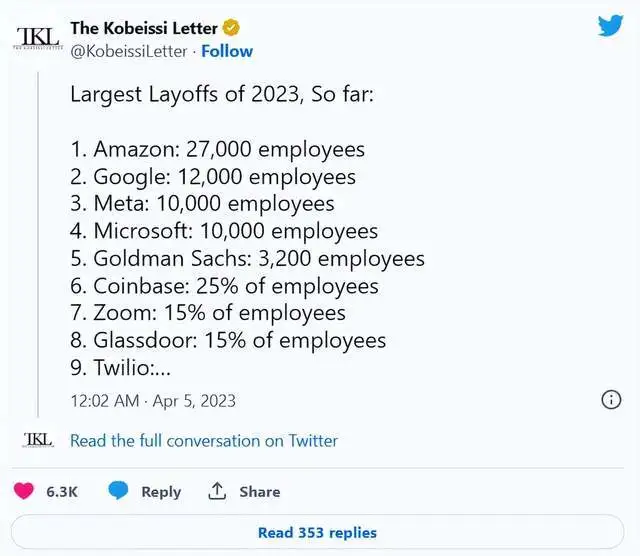Screen dimensions: 640x556
Task: Open the TKL profile avatar
Action: (38, 36)
